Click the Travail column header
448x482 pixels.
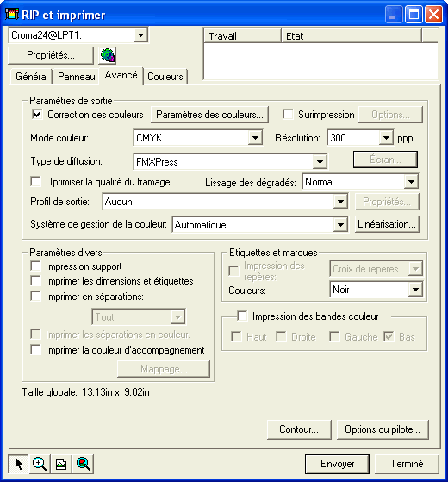[242, 36]
